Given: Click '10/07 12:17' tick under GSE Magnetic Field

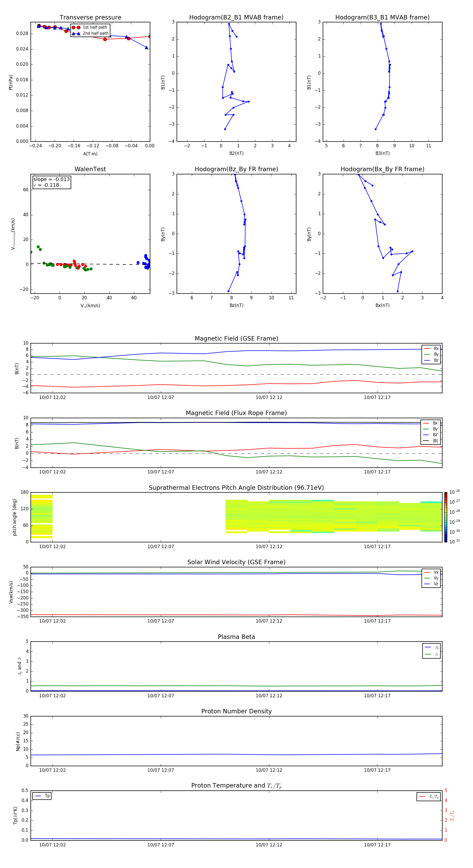Looking at the screenshot, I should (x=377, y=398).
